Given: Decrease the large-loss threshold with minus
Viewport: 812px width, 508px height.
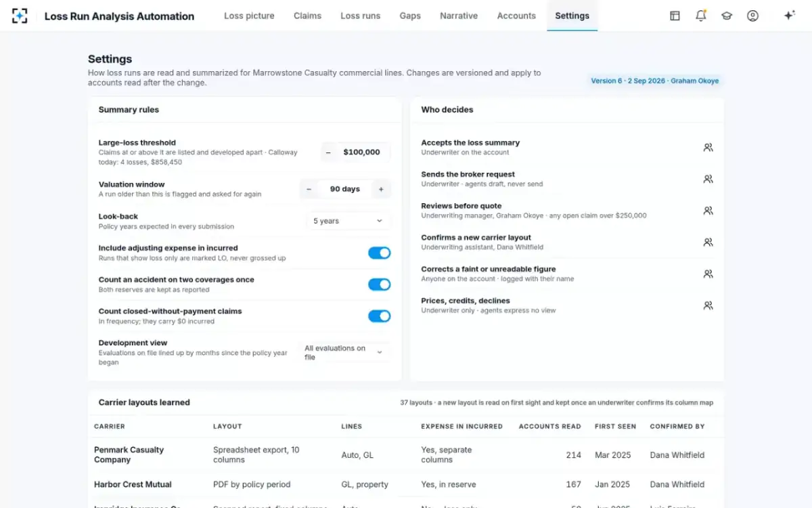Looking at the screenshot, I should [328, 152].
